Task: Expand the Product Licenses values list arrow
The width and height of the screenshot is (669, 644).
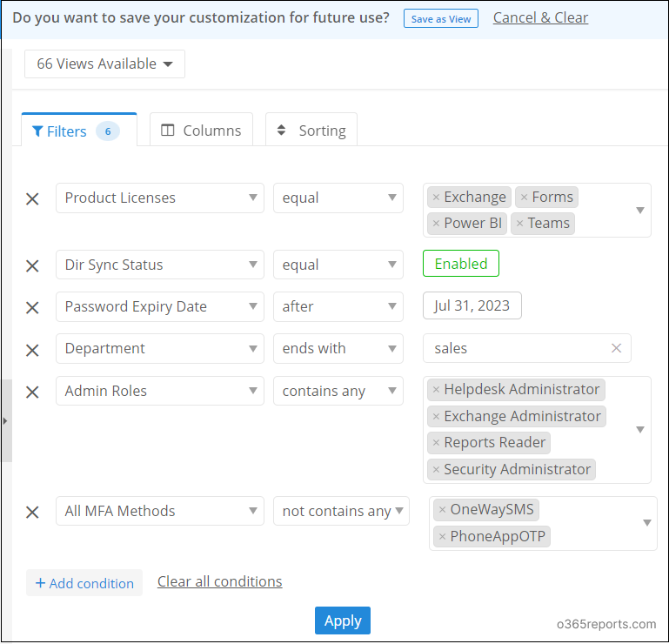Action: click(640, 211)
